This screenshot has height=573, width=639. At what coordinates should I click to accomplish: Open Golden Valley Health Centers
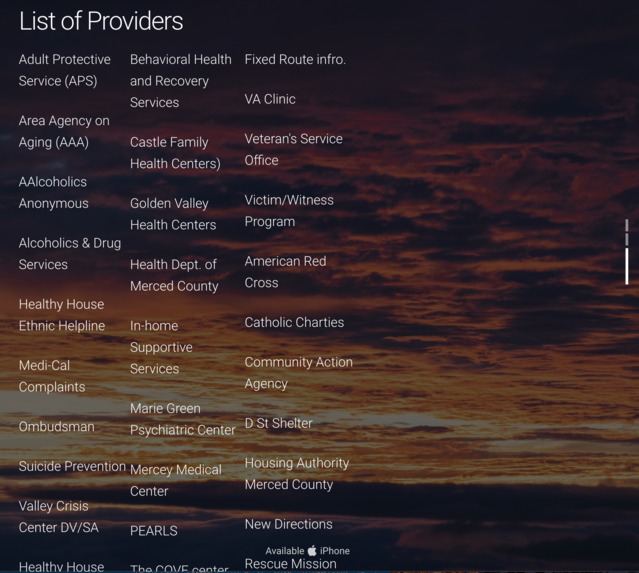[x=173, y=214]
